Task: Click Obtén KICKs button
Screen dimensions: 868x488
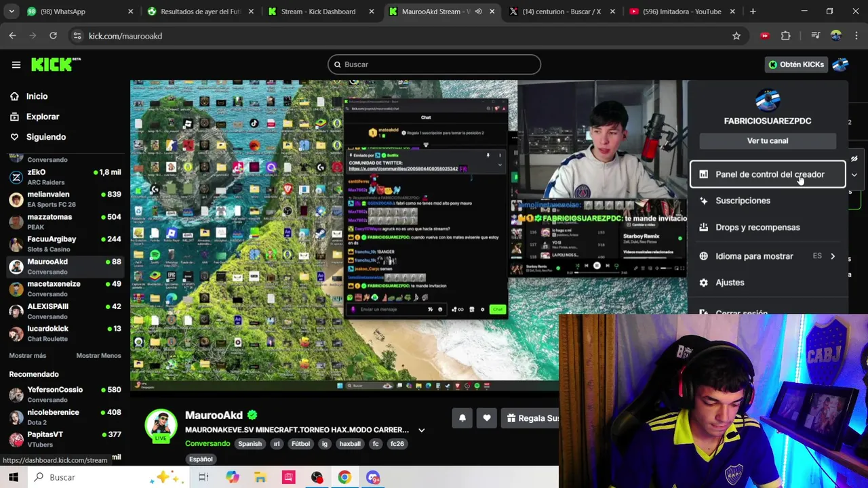Action: pos(796,64)
